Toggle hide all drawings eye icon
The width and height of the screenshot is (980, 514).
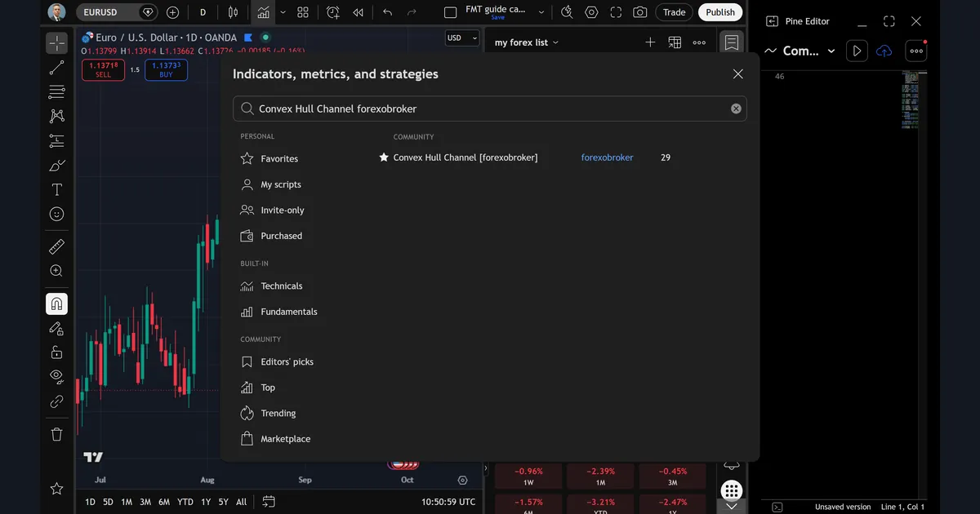pos(56,376)
